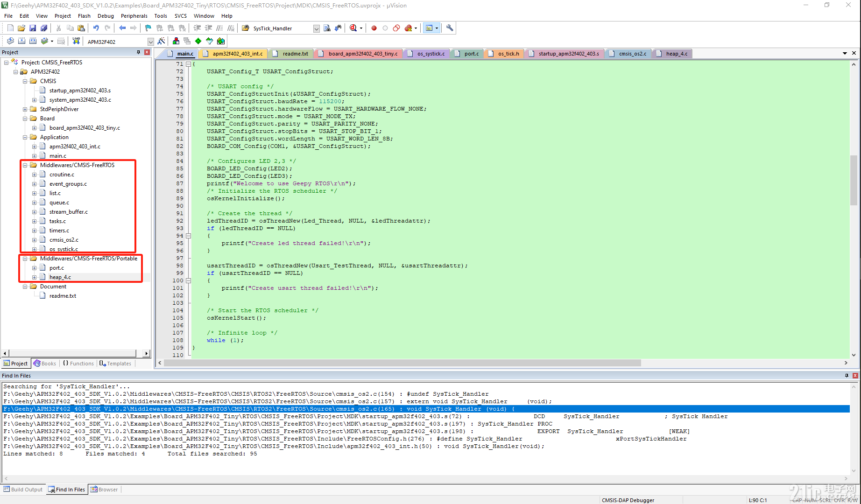
Task: Open the Flash menu
Action: coord(84,16)
